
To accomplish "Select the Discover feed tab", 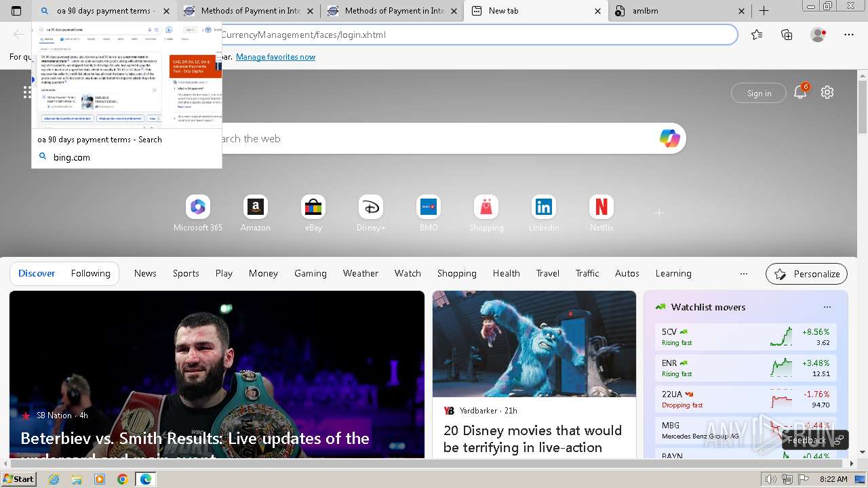I will (37, 273).
